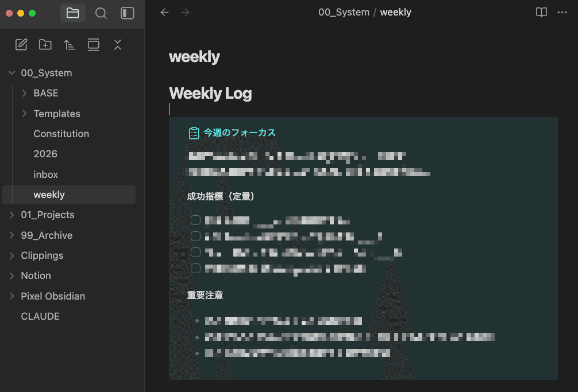Create a new note with the pencil icon

pos(21,45)
